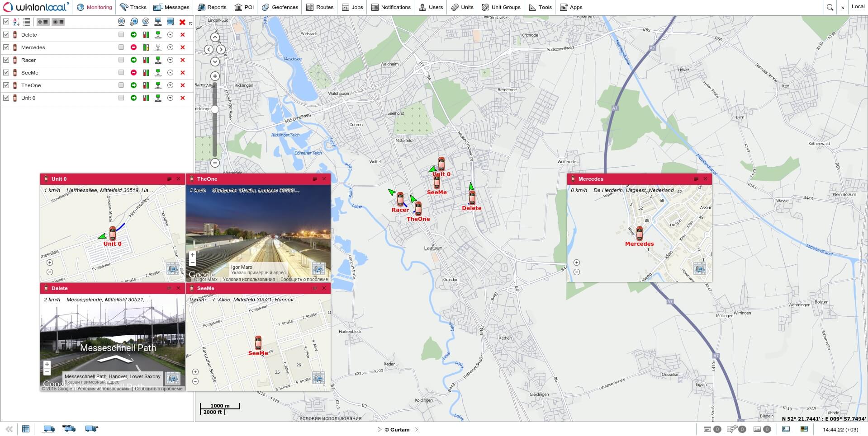
Task: Toggle the tracking checkbox for SeeMe
Action: pyautogui.click(x=121, y=73)
